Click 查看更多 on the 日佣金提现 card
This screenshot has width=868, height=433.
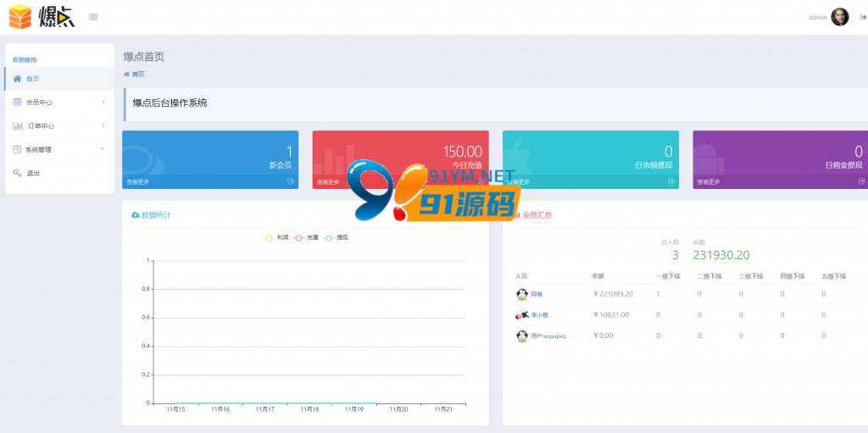709,181
